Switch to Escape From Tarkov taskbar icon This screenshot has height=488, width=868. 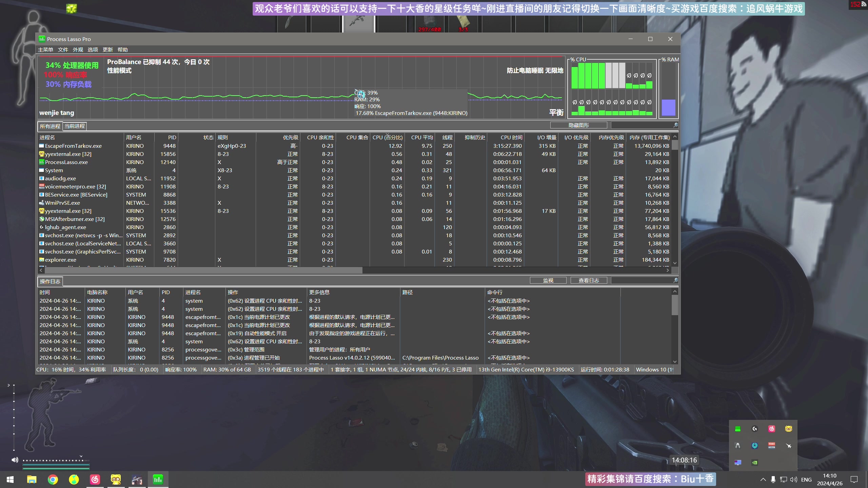click(x=137, y=480)
